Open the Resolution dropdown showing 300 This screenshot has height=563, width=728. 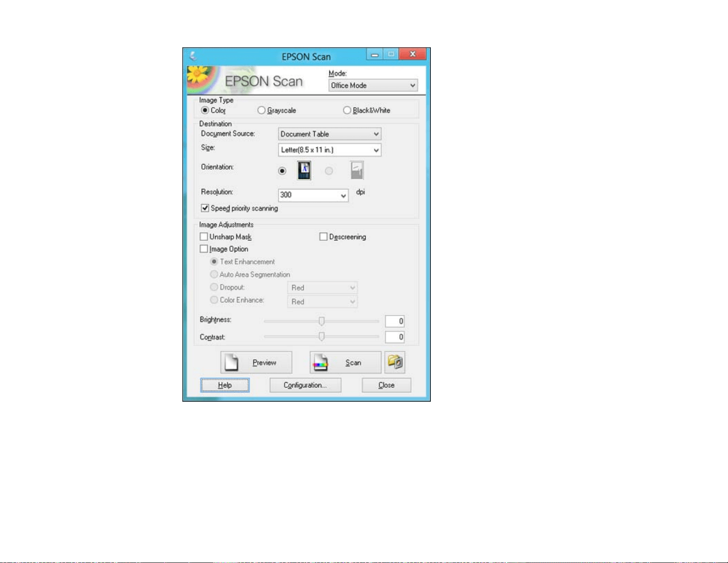[x=313, y=195]
